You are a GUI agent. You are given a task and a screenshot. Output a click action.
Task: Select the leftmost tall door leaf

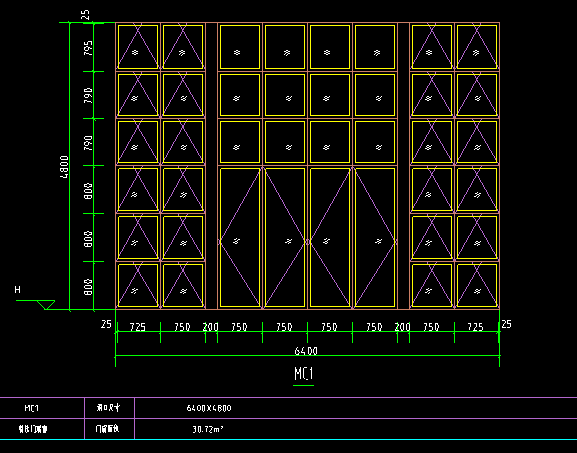tap(240, 237)
